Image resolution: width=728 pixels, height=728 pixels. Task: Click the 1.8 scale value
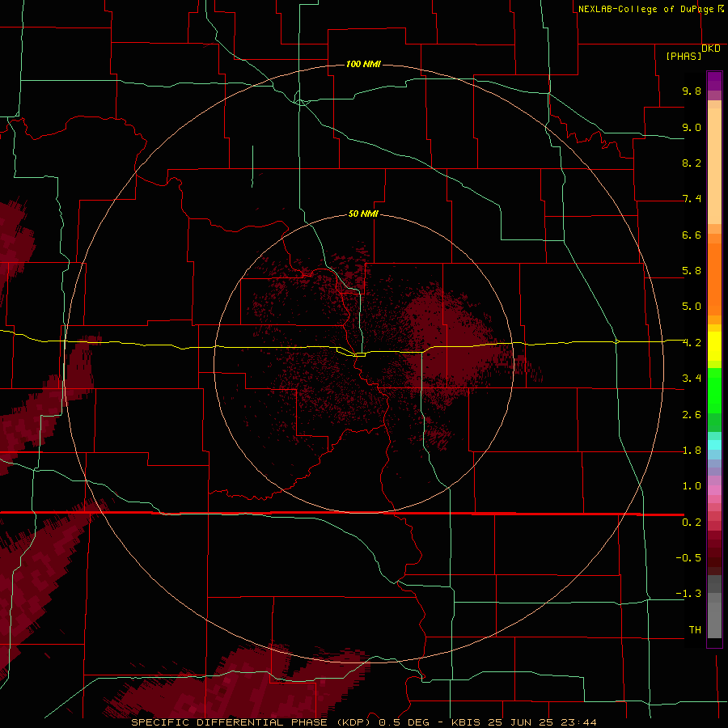(692, 451)
